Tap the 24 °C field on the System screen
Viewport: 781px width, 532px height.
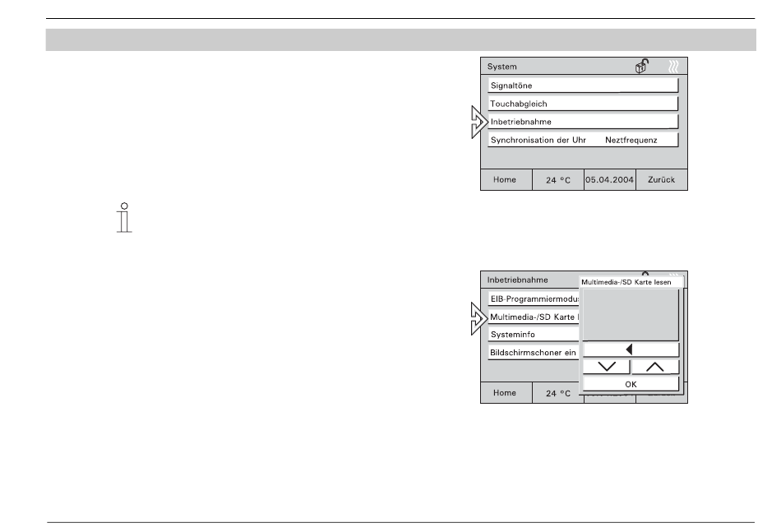pos(558,179)
